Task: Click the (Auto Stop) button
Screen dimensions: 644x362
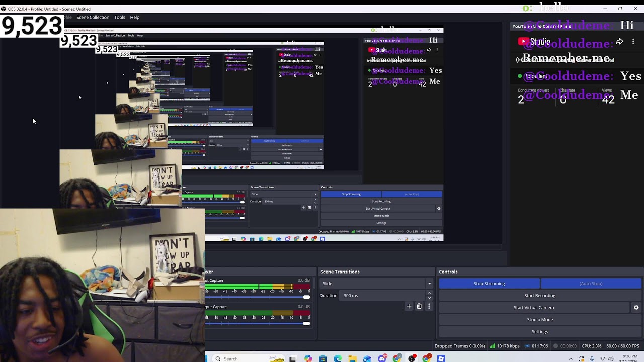Action: (x=591, y=283)
